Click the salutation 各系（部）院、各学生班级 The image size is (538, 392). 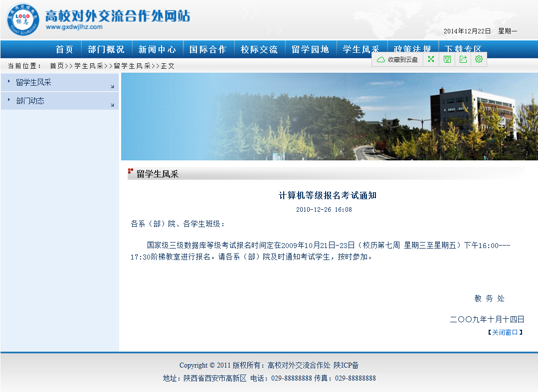coord(178,224)
